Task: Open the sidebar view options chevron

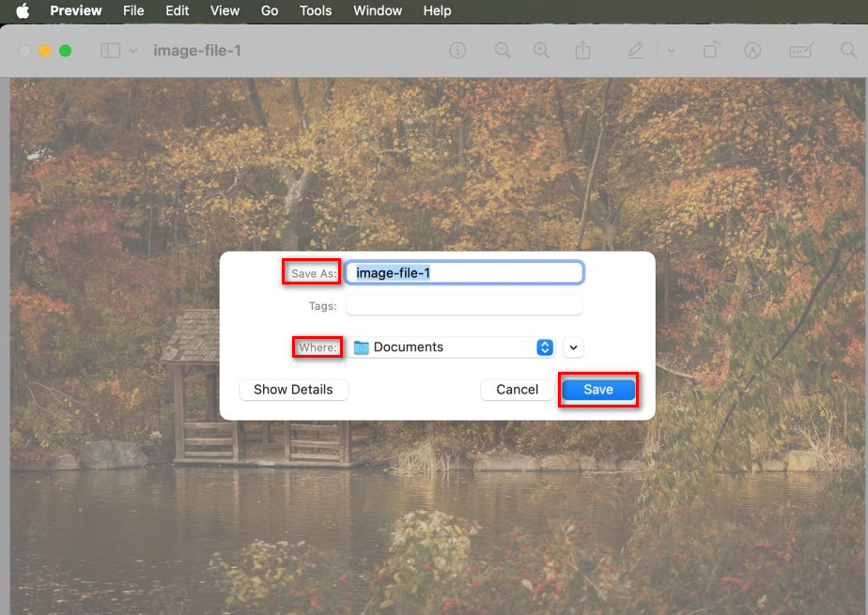Action: tap(132, 51)
